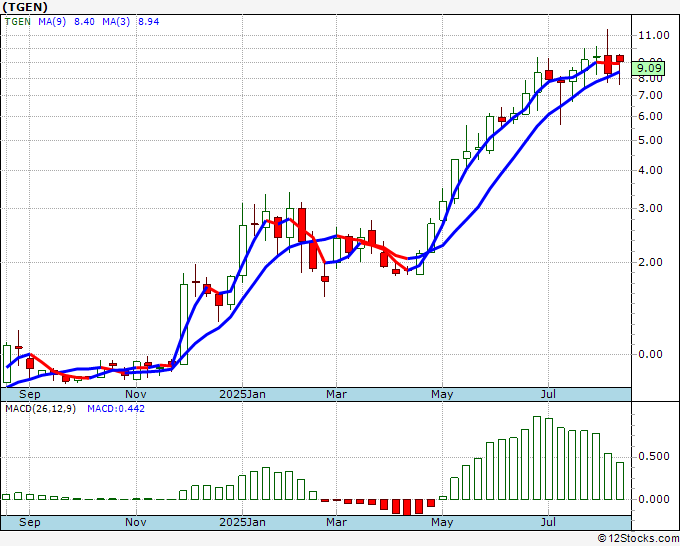
Task: Click the MACD(26,12,9) indicator label
Action: [40, 409]
